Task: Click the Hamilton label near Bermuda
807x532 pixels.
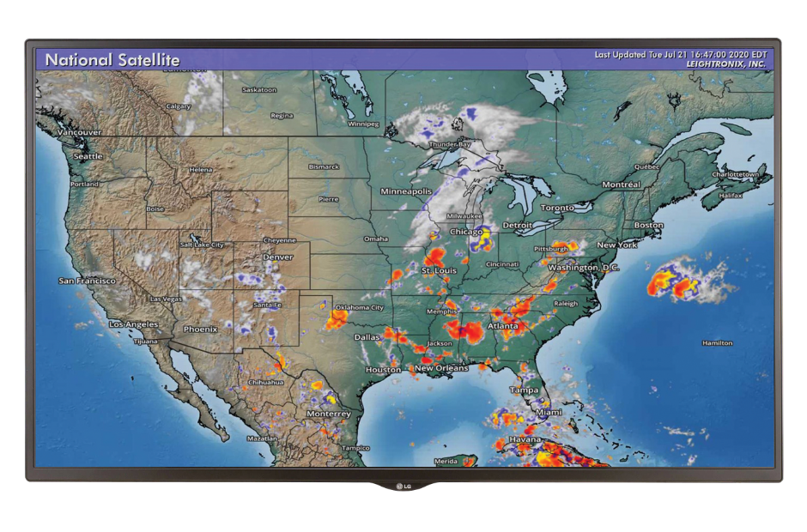Action: (x=717, y=343)
